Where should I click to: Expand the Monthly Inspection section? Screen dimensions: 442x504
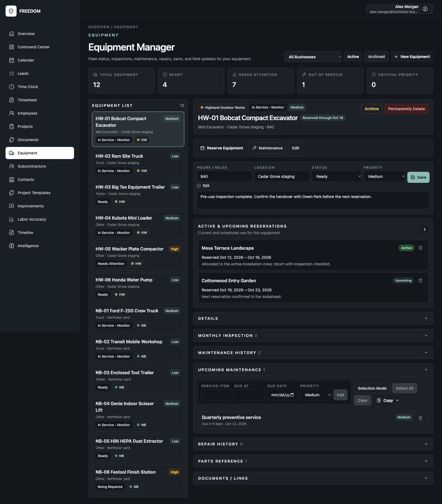pos(313,336)
